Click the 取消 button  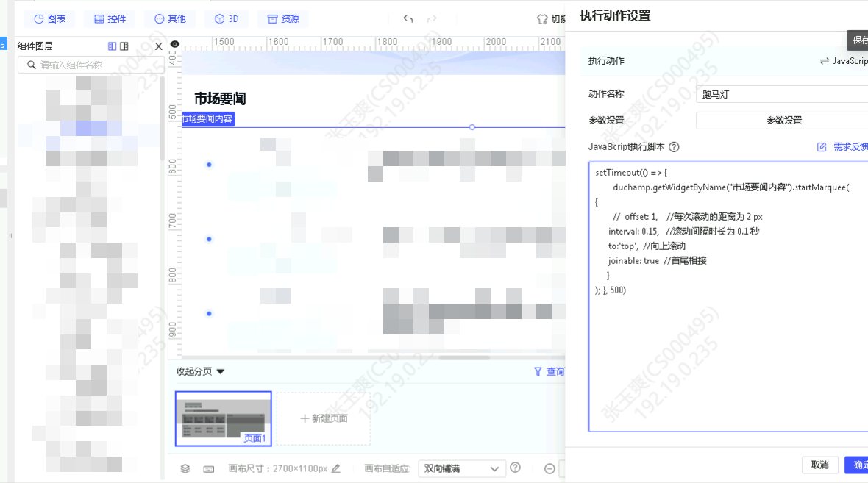819,465
